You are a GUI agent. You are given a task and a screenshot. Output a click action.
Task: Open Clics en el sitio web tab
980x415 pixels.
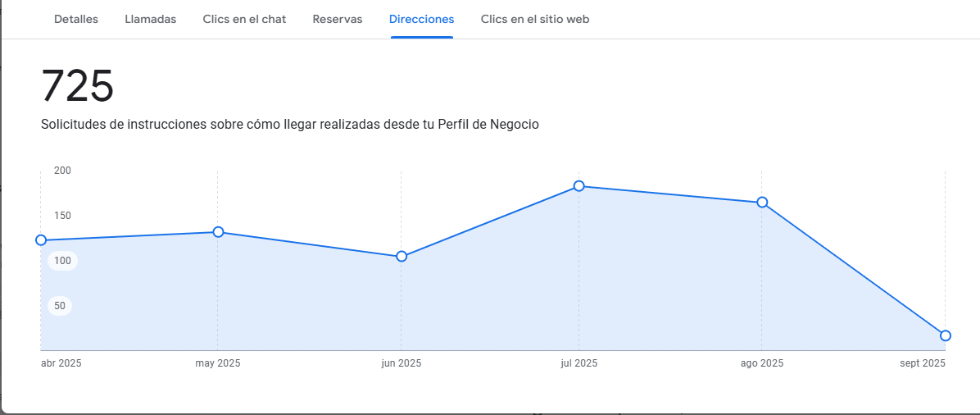tap(534, 19)
